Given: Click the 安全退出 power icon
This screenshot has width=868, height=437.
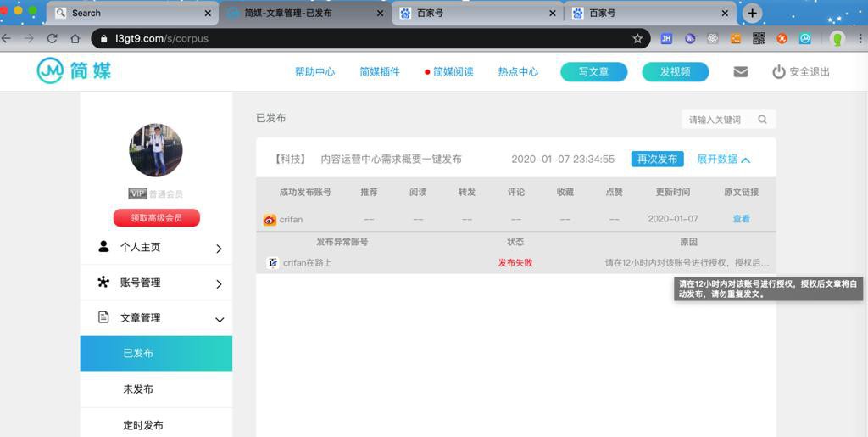Looking at the screenshot, I should click(779, 72).
